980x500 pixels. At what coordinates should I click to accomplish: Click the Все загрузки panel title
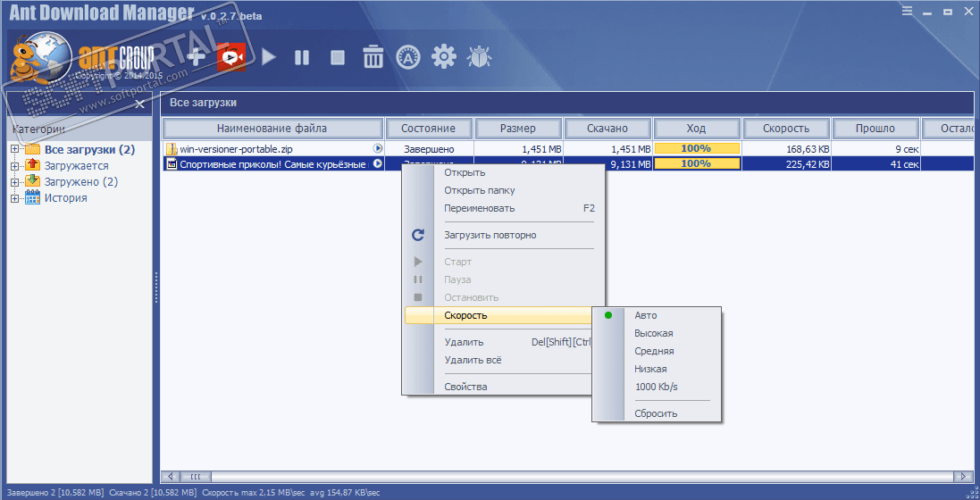tap(203, 103)
